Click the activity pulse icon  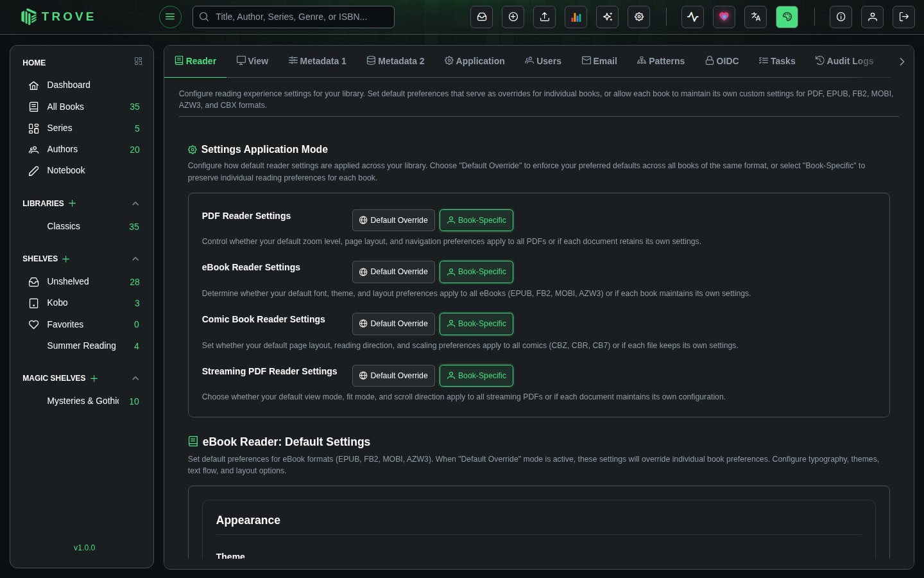click(693, 17)
